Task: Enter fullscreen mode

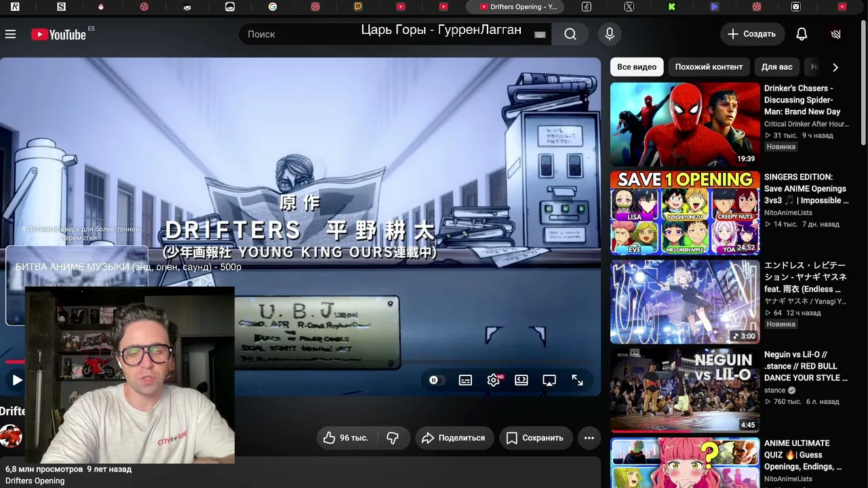Action: pos(577,380)
